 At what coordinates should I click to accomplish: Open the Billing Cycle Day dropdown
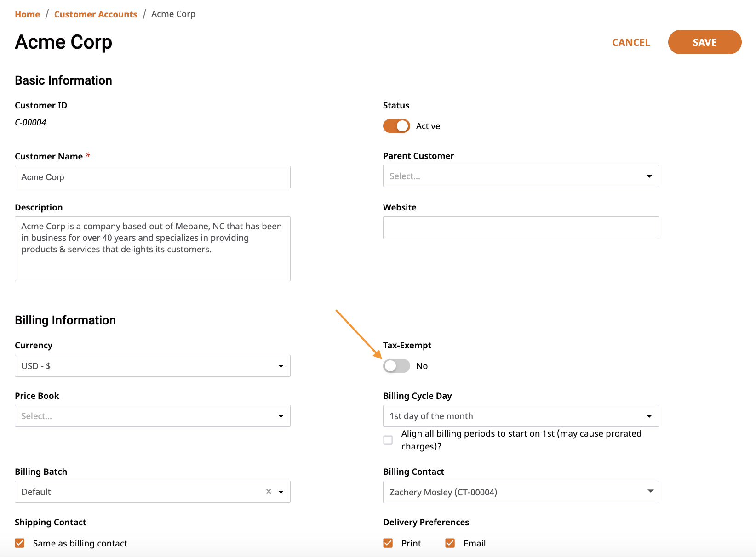pos(521,416)
